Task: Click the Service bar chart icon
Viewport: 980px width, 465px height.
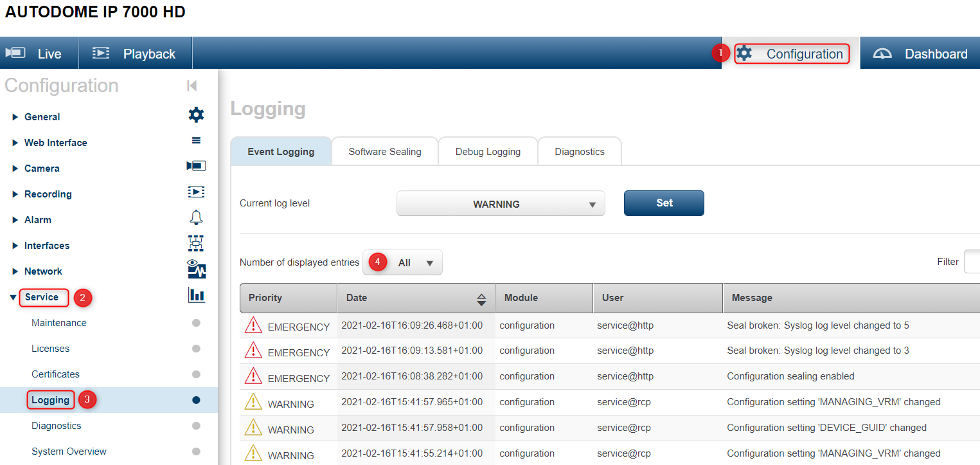Action: click(196, 295)
